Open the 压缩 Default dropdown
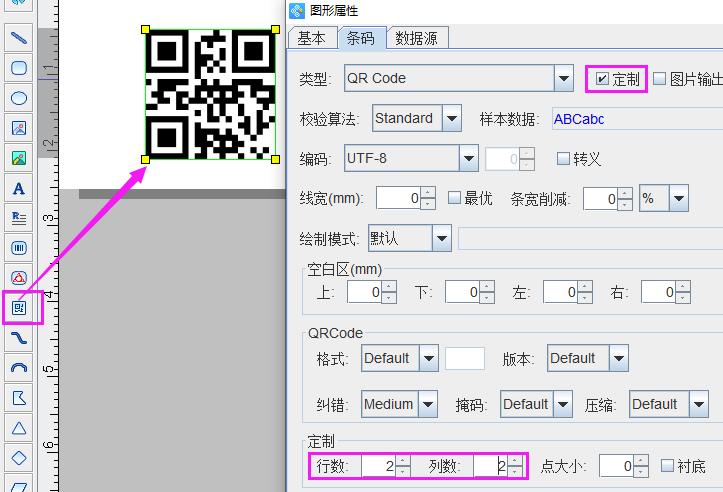The image size is (723, 492). (699, 404)
